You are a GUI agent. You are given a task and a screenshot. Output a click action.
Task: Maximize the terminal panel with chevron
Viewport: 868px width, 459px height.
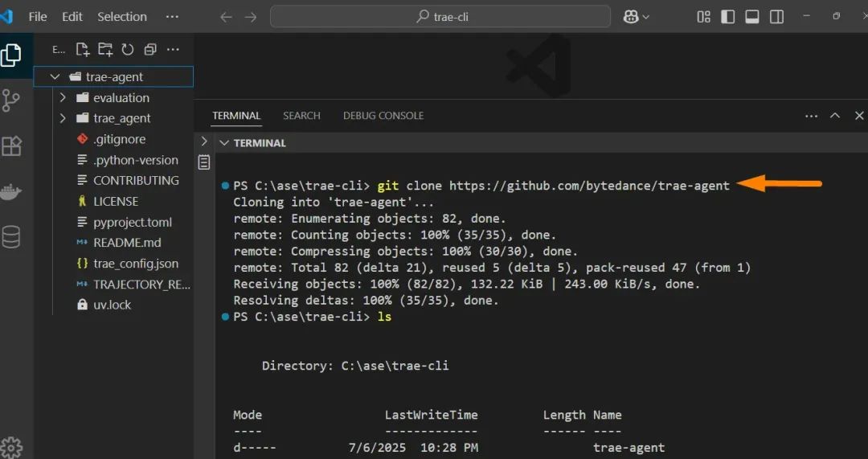point(835,116)
